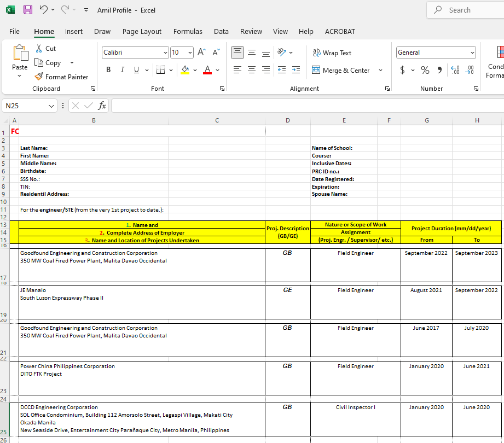Viewport: 504px width, 443px height.
Task: Click the Percent Style icon
Action: coord(425,70)
